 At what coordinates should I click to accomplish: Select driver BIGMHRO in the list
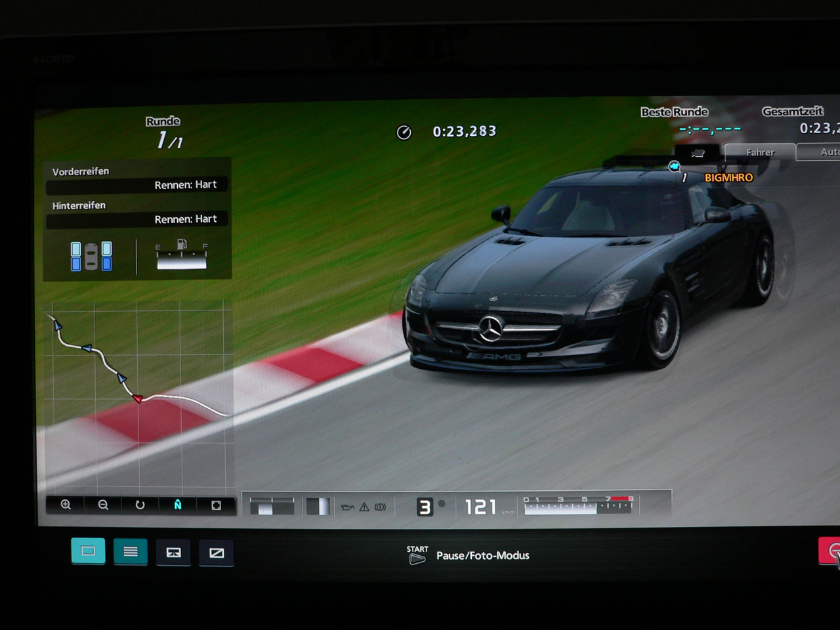coord(728,177)
